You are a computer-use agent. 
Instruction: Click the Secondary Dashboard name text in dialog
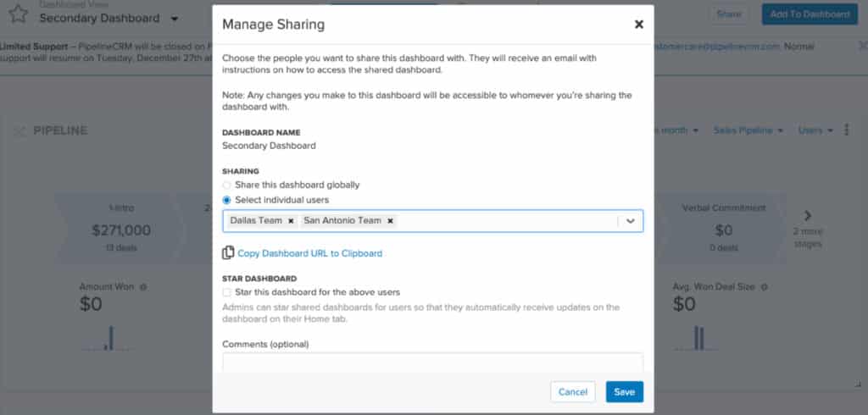coord(269,146)
